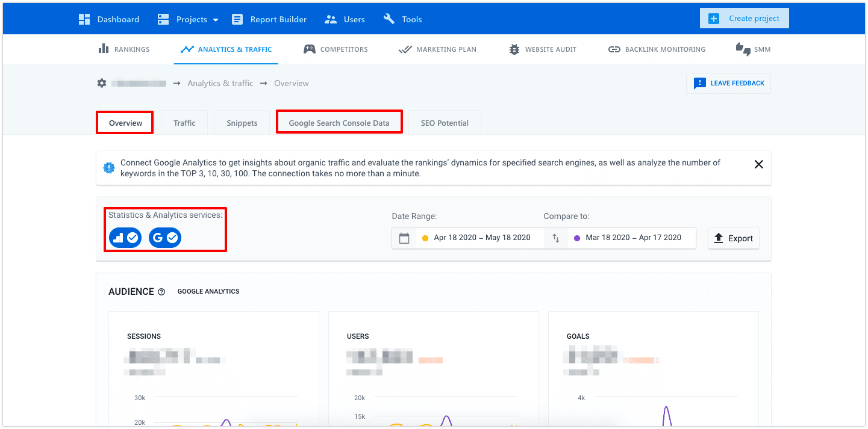The image size is (868, 429).
Task: Open the Dashboard menu item
Action: point(109,19)
